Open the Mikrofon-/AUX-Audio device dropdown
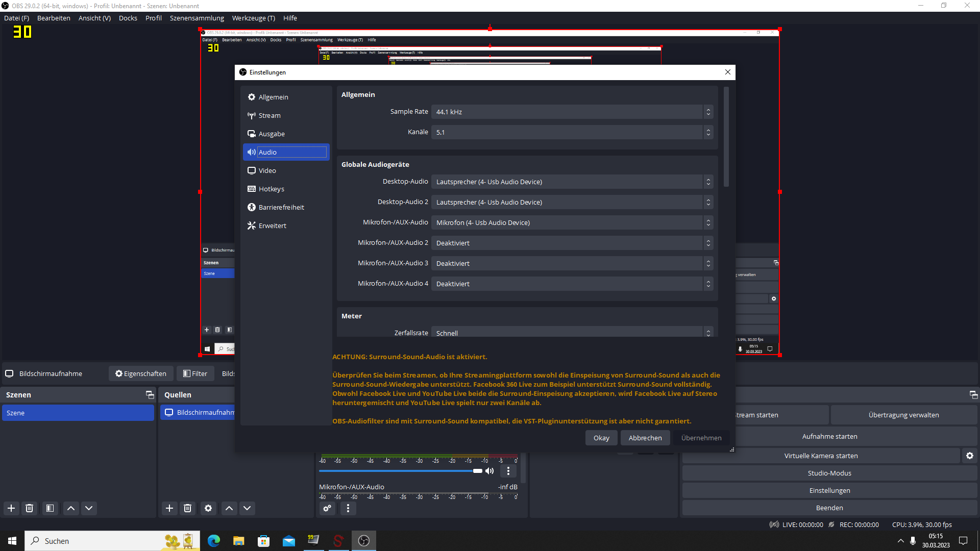 [572, 222]
